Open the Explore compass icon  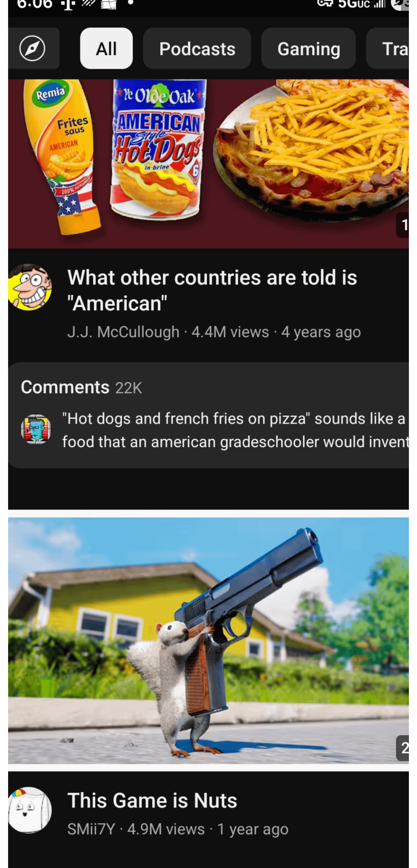pos(33,48)
